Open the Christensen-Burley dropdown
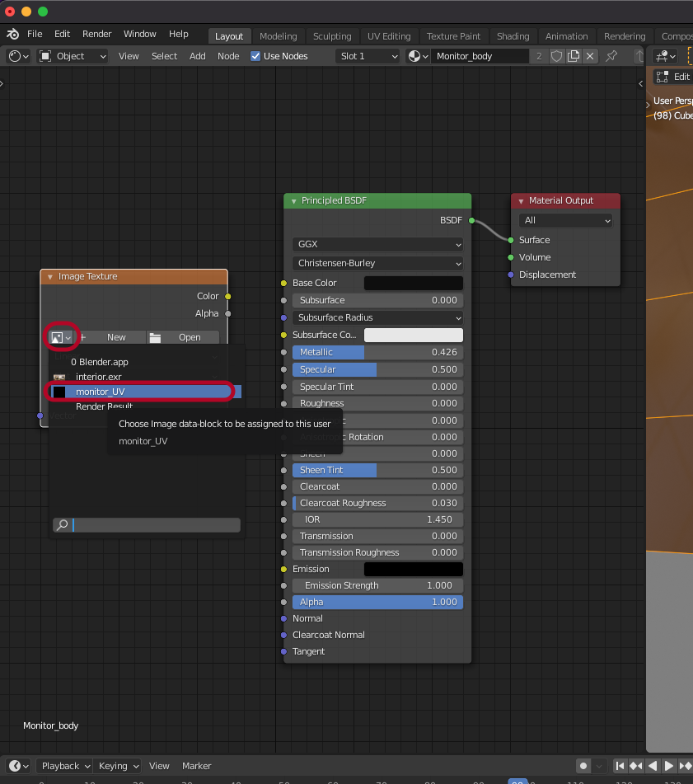 (x=377, y=264)
